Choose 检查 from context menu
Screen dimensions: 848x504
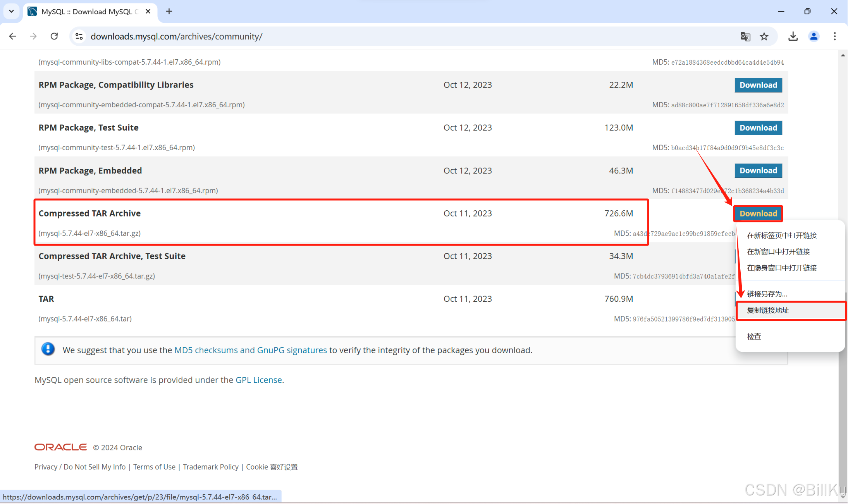pos(790,336)
